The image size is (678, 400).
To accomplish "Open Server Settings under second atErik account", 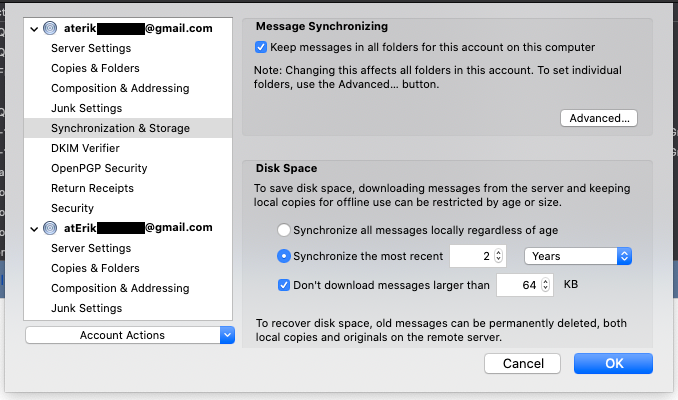I will pos(91,248).
